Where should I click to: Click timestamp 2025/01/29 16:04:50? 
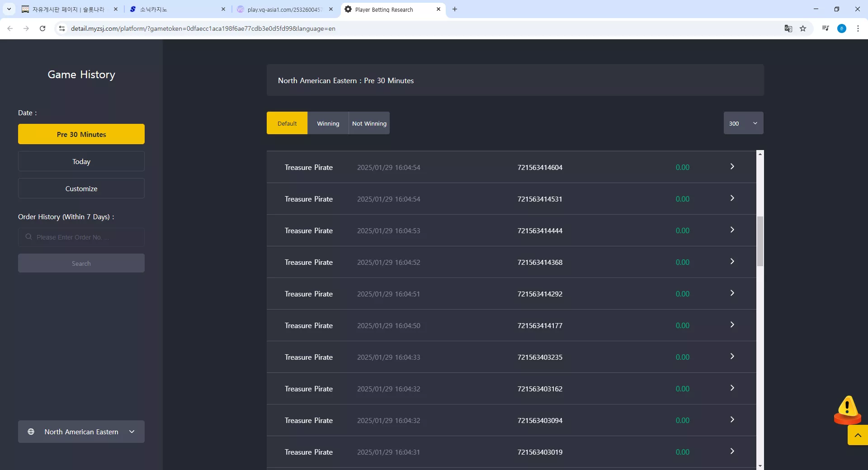tap(388, 325)
